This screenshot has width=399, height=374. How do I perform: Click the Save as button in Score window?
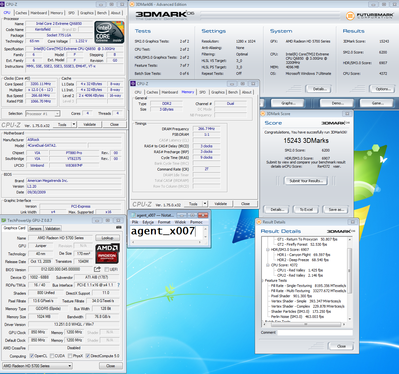click(336, 209)
